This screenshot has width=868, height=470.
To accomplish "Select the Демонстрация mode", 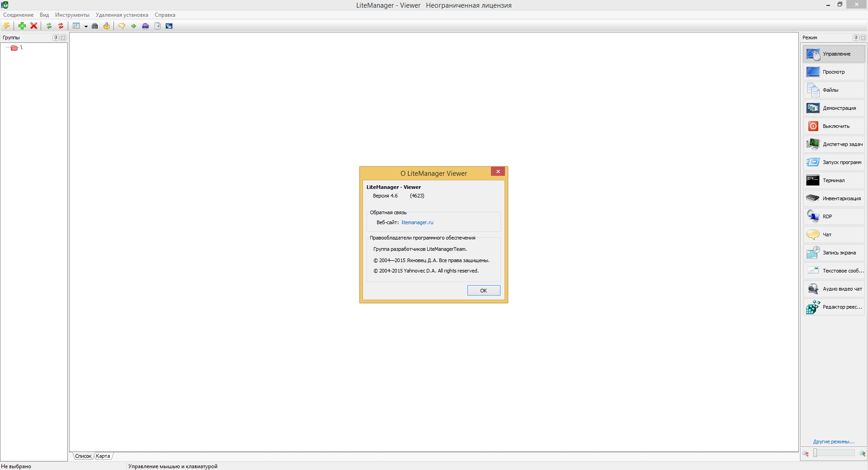I will (x=834, y=108).
